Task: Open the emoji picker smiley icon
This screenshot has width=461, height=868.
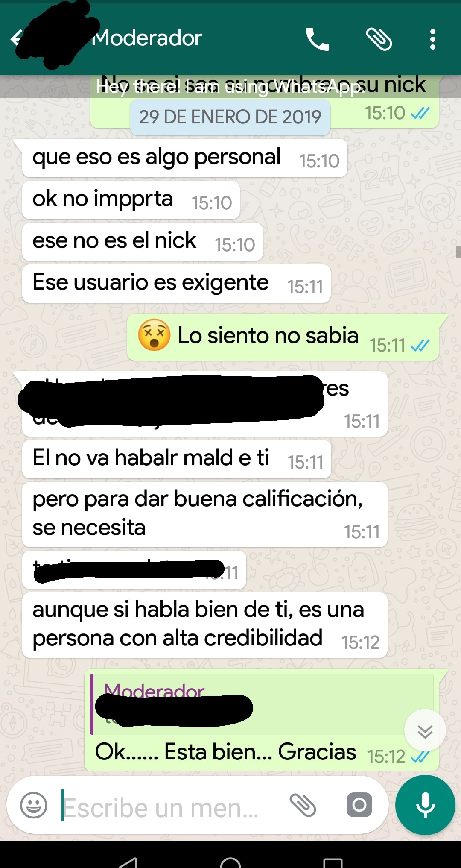Action: tap(34, 805)
